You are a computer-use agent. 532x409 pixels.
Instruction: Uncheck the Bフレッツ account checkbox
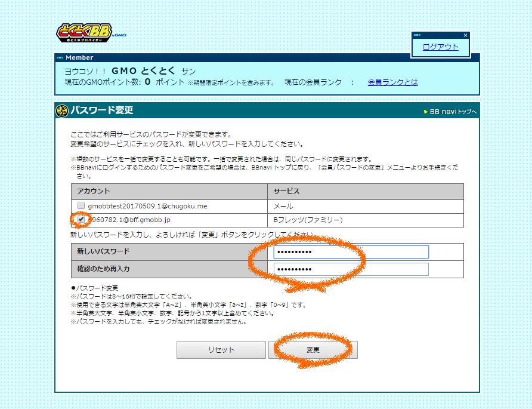tap(81, 220)
